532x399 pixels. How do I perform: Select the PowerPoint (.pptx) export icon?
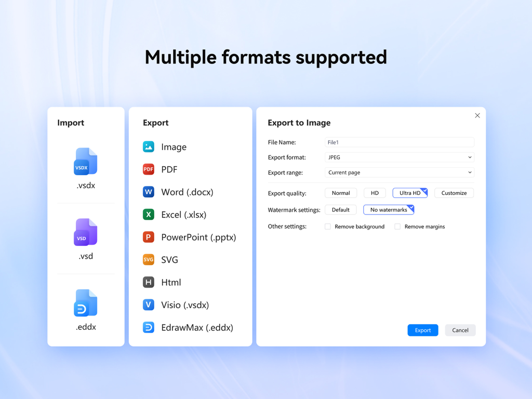coord(149,237)
